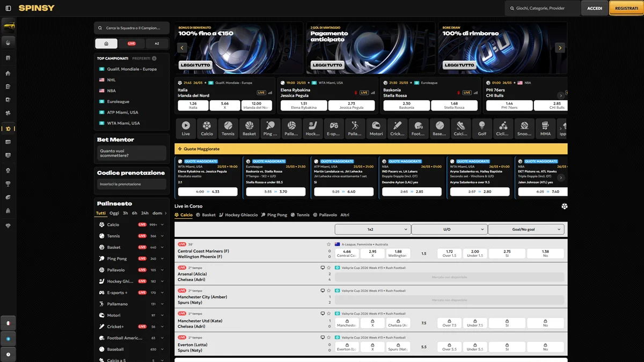644x362 pixels.
Task: Select the MMA glove icon
Action: (x=545, y=128)
